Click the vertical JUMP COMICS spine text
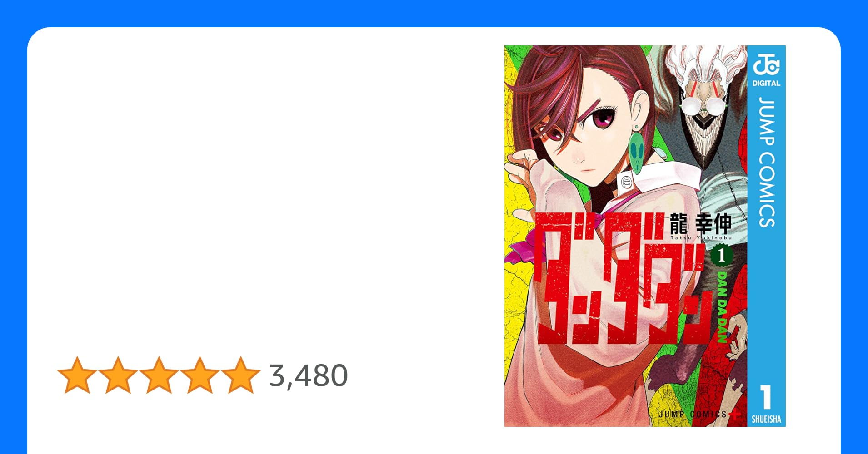Image resolution: width=868 pixels, height=454 pixels. tap(767, 162)
